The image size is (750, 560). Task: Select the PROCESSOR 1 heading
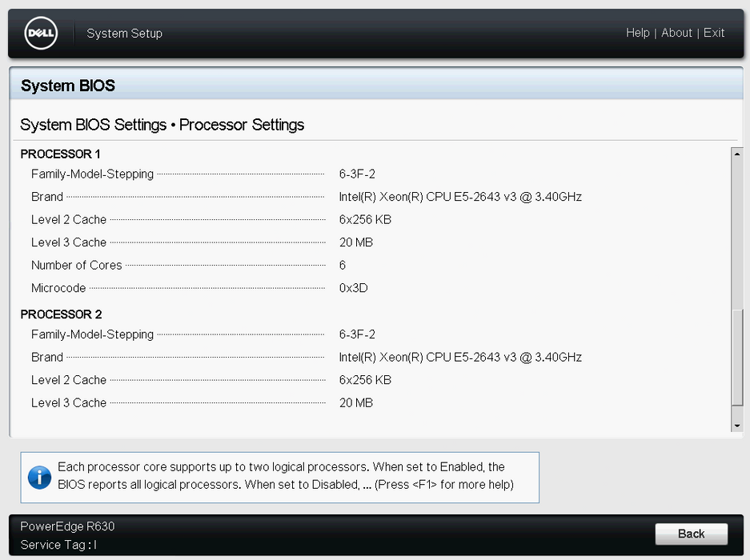pos(60,154)
